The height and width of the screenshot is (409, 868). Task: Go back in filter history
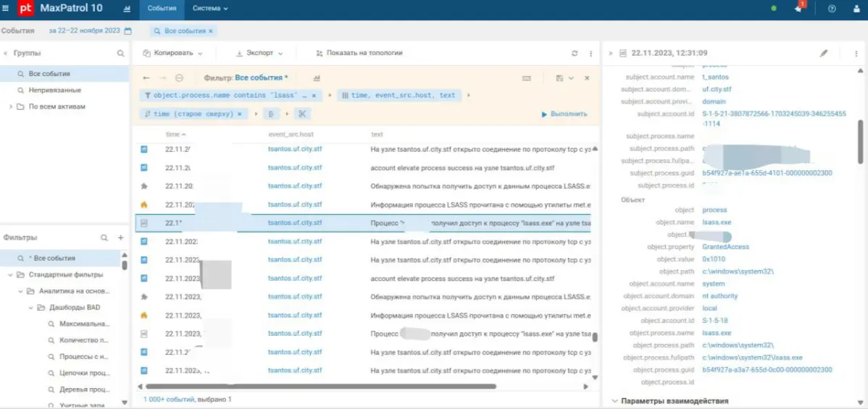coord(146,78)
